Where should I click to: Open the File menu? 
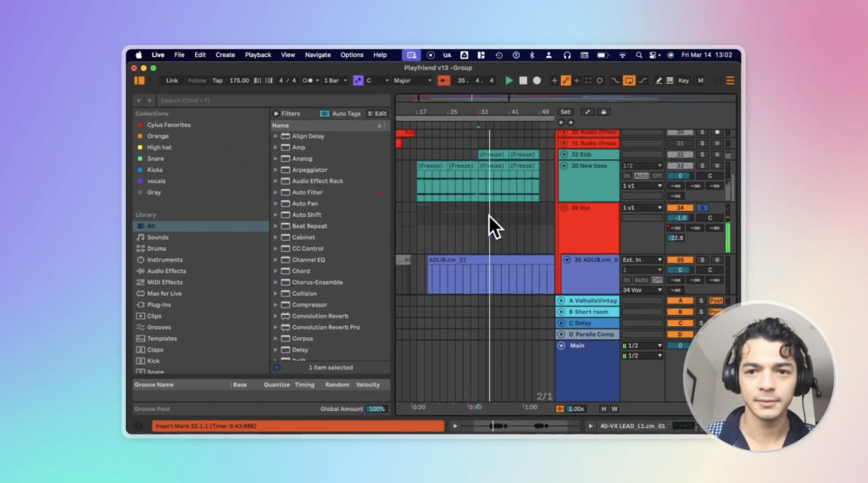(180, 55)
